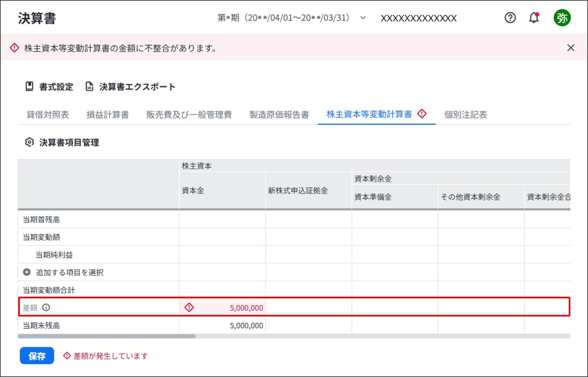The width and height of the screenshot is (588, 377).
Task: Open the green user avatar menu
Action: coord(562,18)
